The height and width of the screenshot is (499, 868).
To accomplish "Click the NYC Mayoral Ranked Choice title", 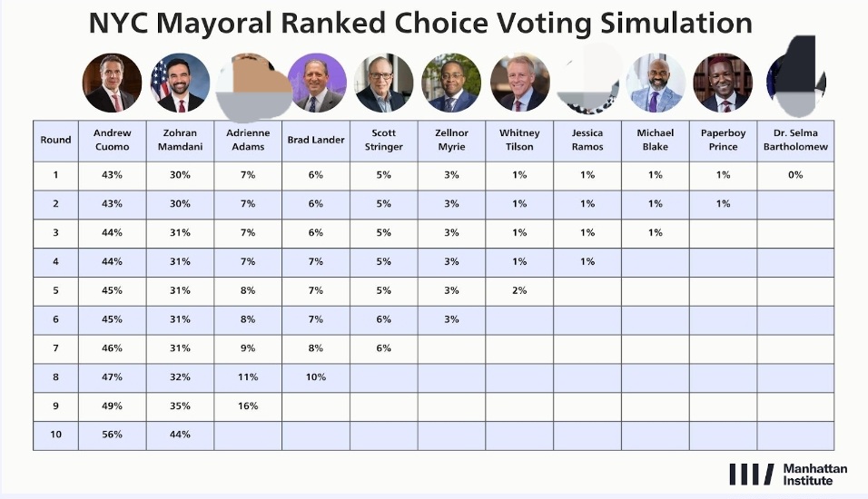I will [420, 23].
